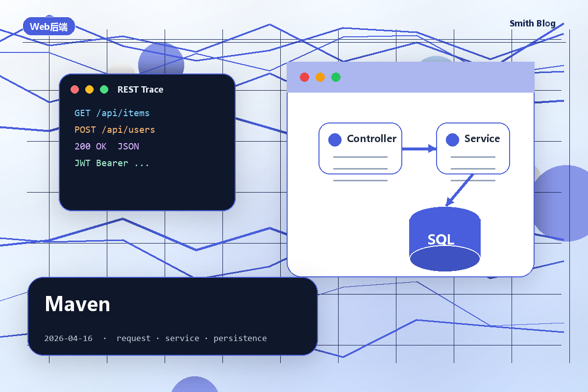The height and width of the screenshot is (392, 588).
Task: Click the Service node box
Action: click(x=473, y=148)
